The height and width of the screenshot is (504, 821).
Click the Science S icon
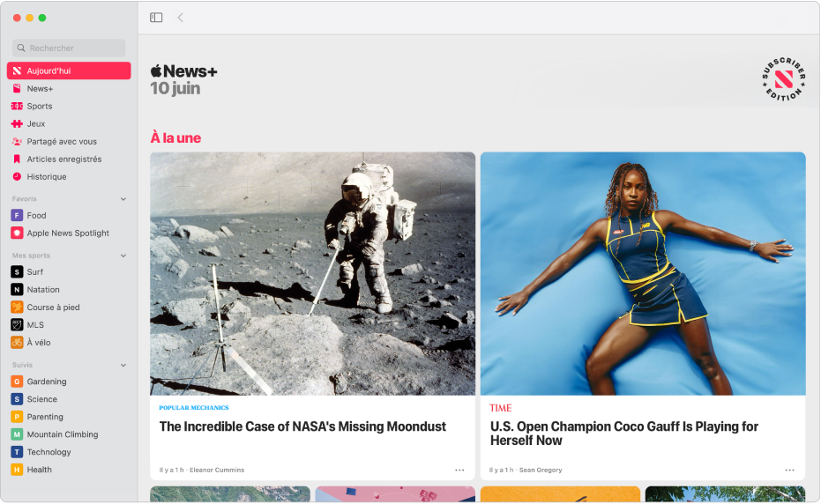[17, 399]
